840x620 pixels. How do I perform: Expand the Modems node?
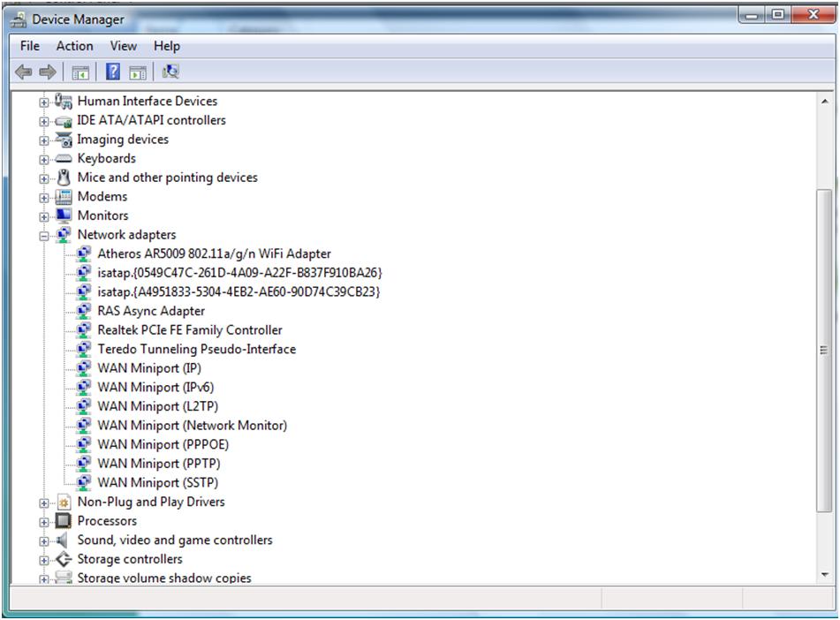44,198
